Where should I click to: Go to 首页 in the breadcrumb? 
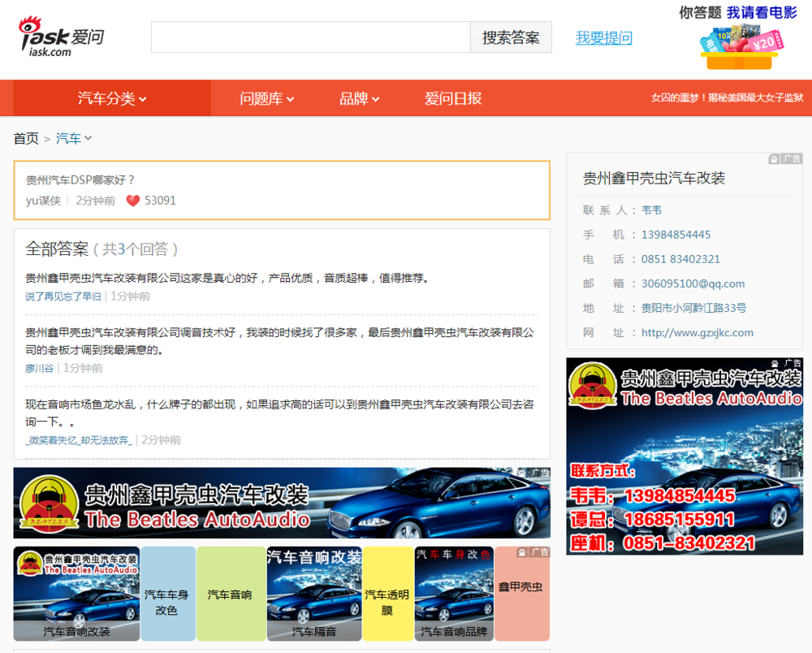(x=26, y=138)
